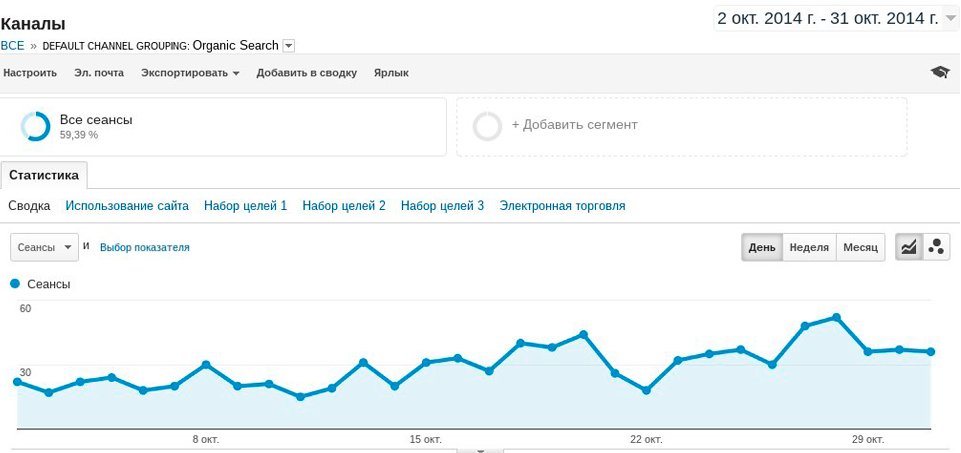Click the Добавить в сводку button
The height and width of the screenshot is (453, 961).
(x=306, y=73)
